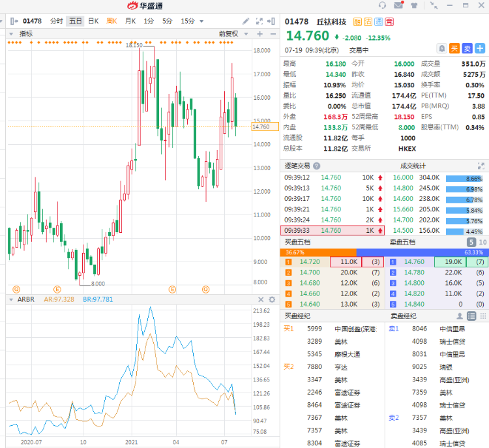489x448 pixels.
Task: Add stock to watchlist plus button
Action: (x=480, y=49)
